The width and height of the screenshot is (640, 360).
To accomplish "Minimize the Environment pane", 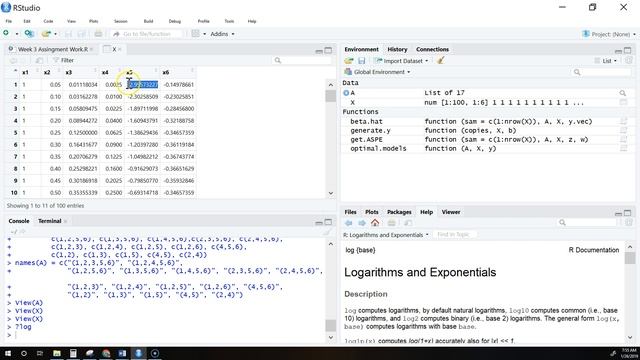I will click(618, 51).
